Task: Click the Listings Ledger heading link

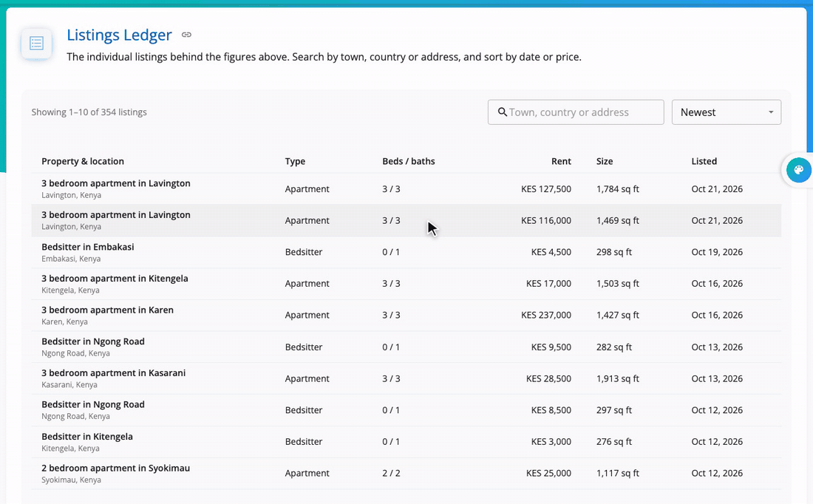Action: coord(119,35)
